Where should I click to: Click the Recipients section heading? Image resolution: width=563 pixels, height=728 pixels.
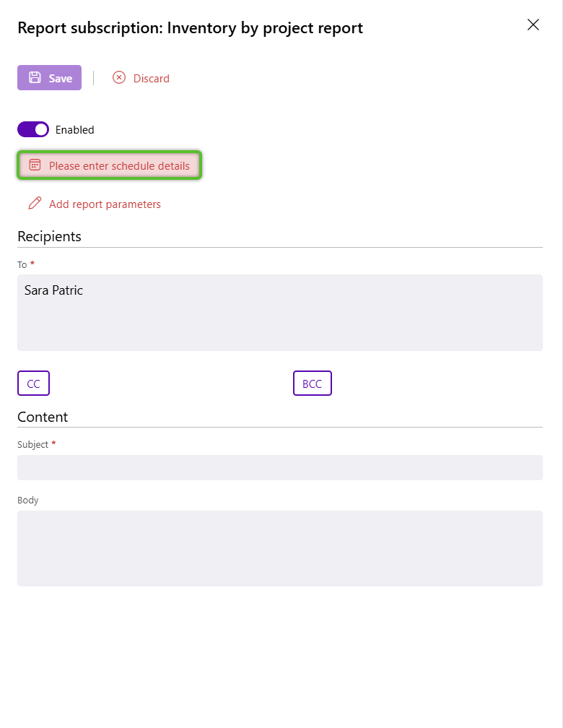(49, 236)
